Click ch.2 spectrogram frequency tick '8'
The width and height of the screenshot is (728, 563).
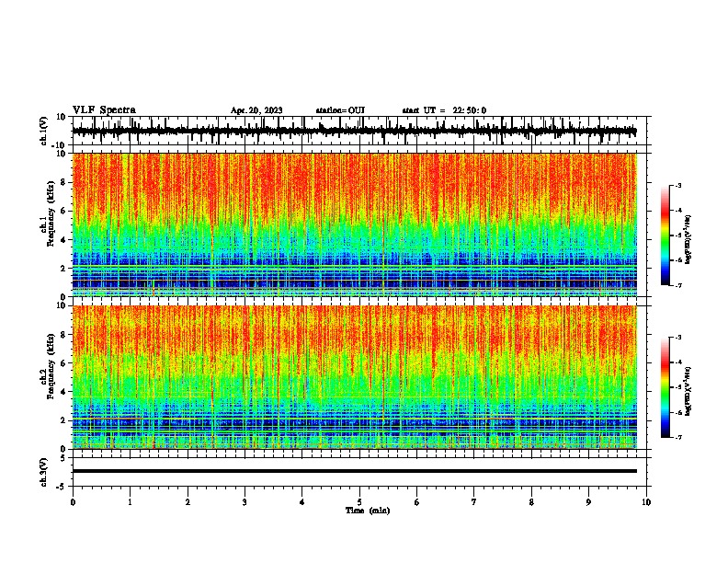pos(64,335)
